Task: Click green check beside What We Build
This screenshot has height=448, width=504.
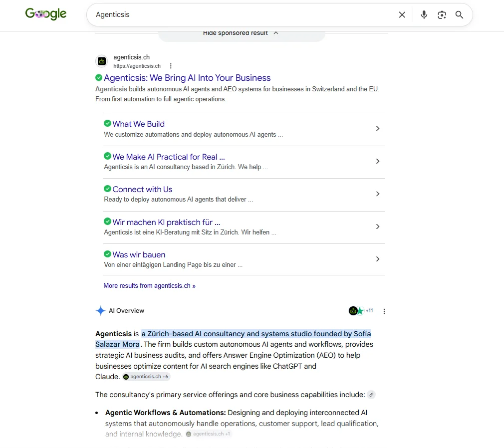Action: [x=107, y=123]
